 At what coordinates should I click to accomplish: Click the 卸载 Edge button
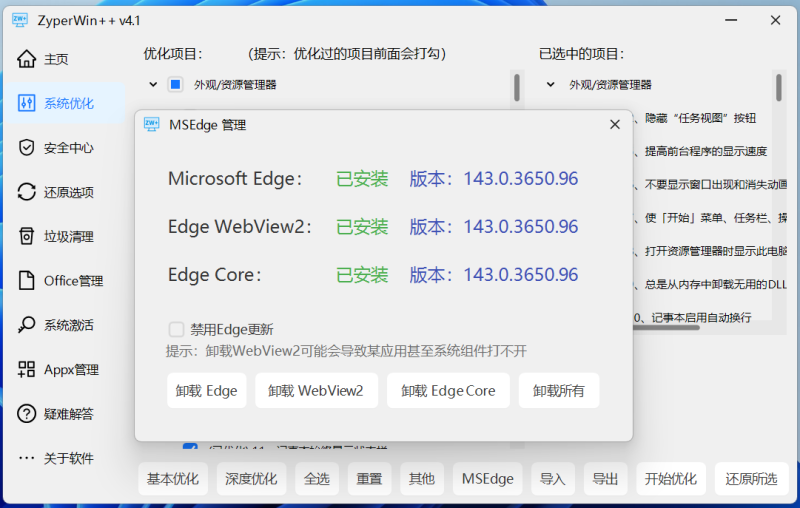(x=207, y=391)
